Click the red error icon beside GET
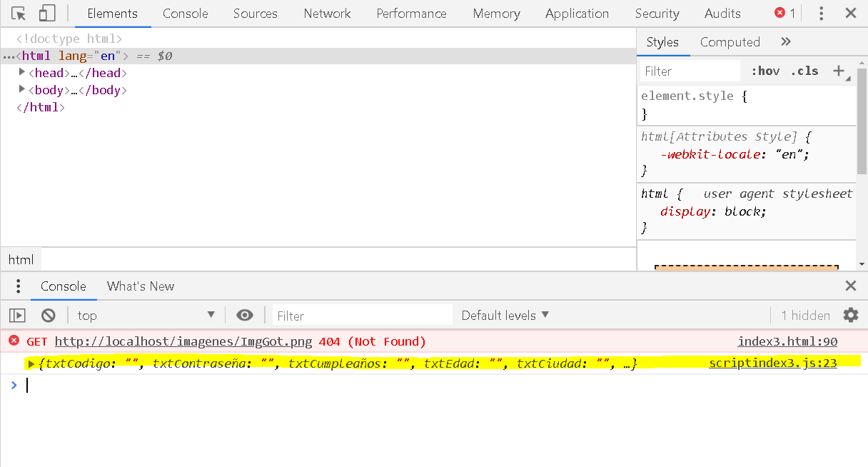This screenshot has width=868, height=467. [x=14, y=341]
